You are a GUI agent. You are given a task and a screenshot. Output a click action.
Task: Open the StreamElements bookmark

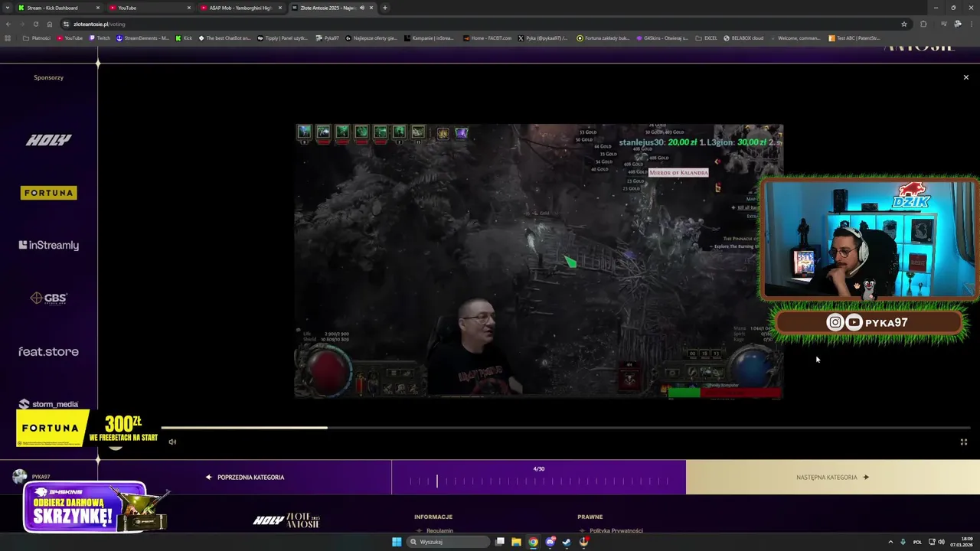[x=143, y=37]
